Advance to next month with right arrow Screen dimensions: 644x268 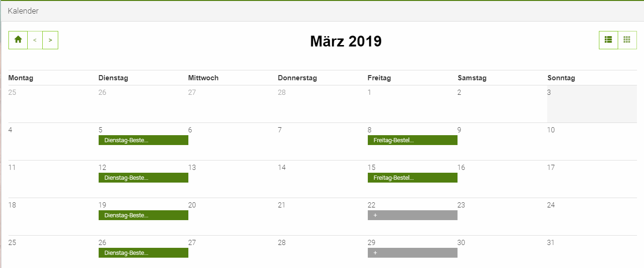50,40
